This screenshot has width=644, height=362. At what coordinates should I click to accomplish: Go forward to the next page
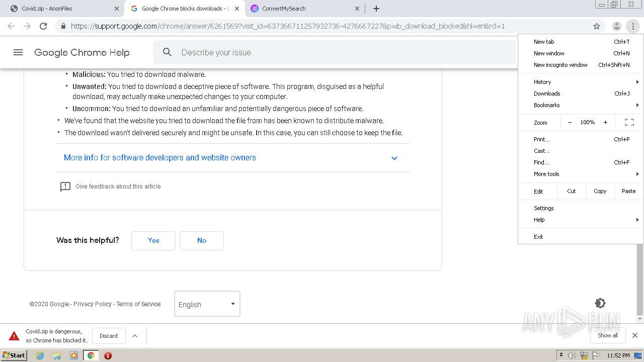click(x=27, y=26)
